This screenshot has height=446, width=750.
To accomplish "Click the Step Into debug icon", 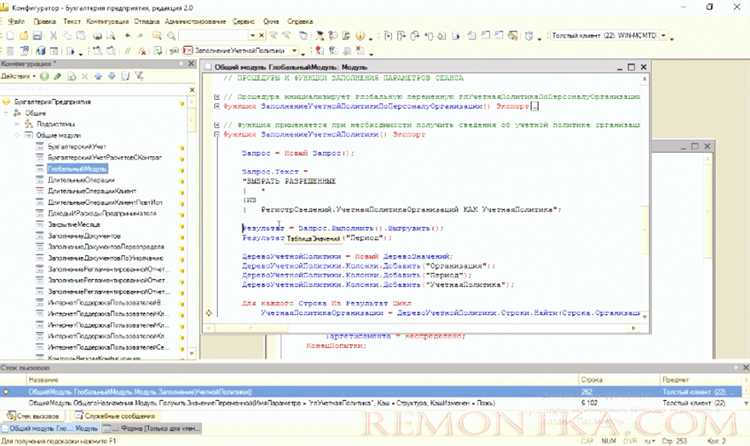I will [388, 35].
